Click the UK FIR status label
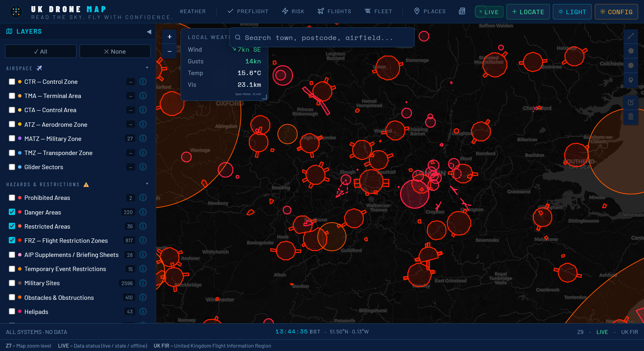This screenshot has height=351, width=644. [630, 332]
